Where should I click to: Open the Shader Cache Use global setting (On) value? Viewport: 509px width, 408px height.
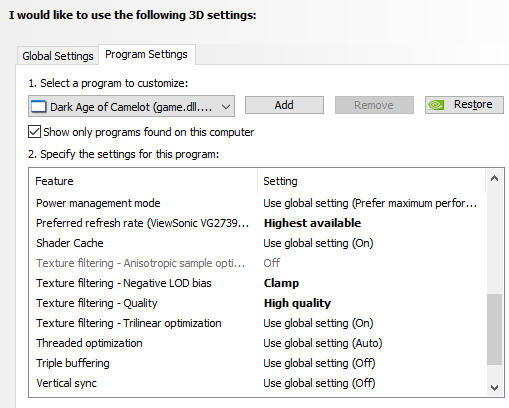point(318,243)
